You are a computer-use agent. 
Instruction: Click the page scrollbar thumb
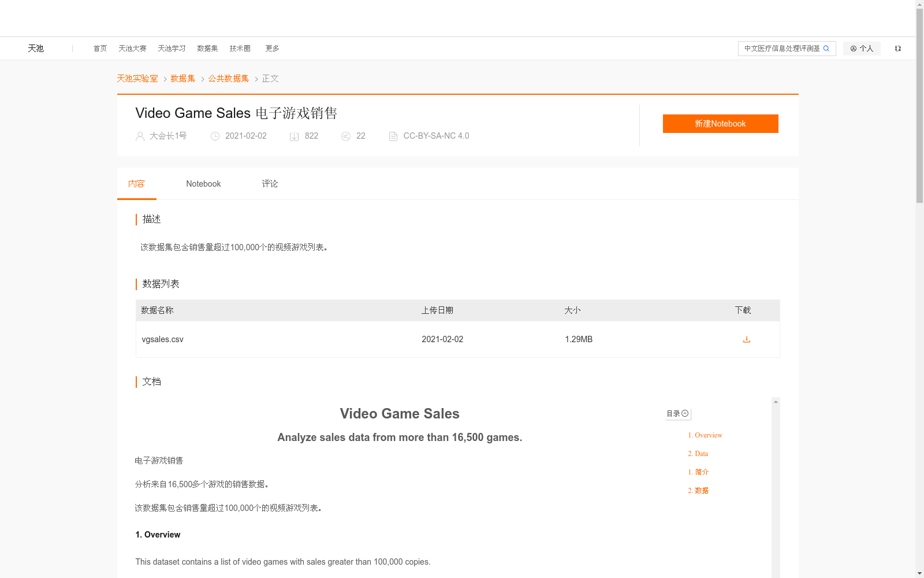point(919,105)
